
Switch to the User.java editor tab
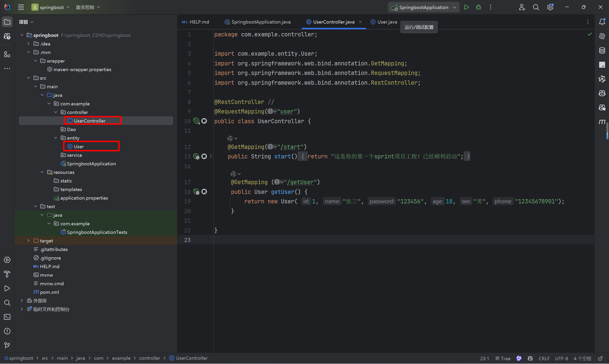pyautogui.click(x=387, y=22)
